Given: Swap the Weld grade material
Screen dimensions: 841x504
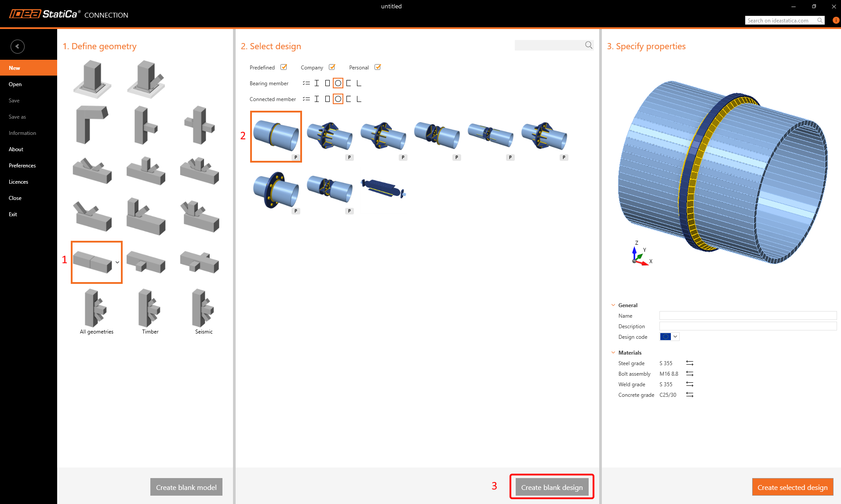Looking at the screenshot, I should [690, 384].
